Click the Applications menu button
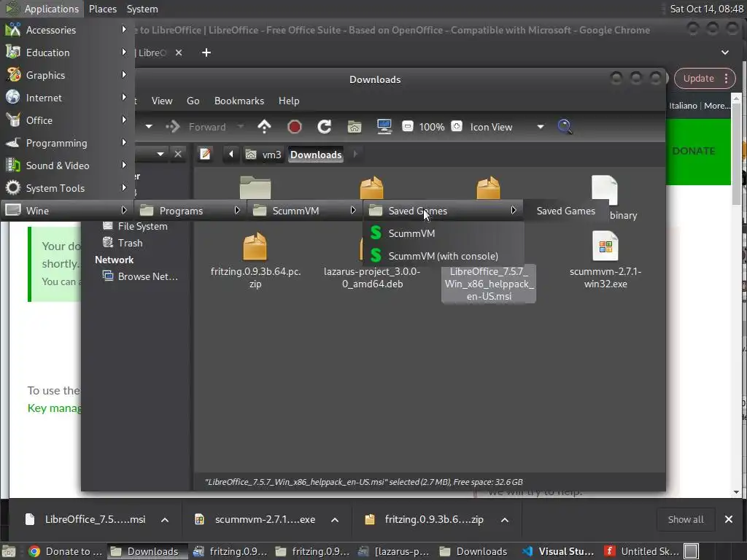 [42, 9]
